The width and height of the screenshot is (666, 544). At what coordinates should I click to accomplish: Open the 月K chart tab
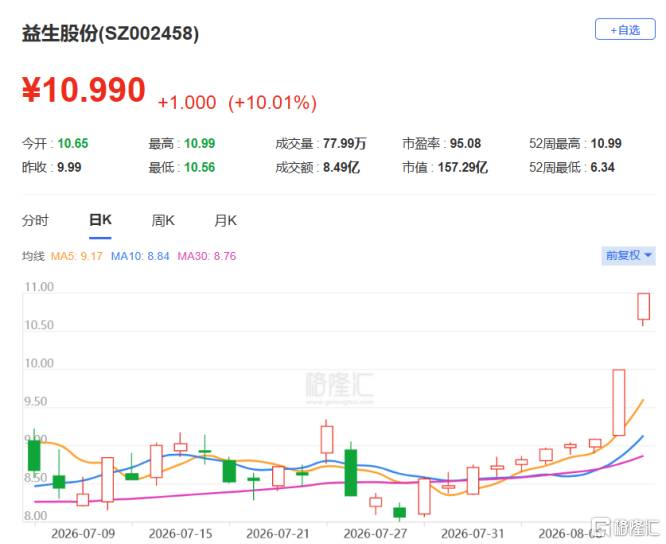click(x=226, y=220)
